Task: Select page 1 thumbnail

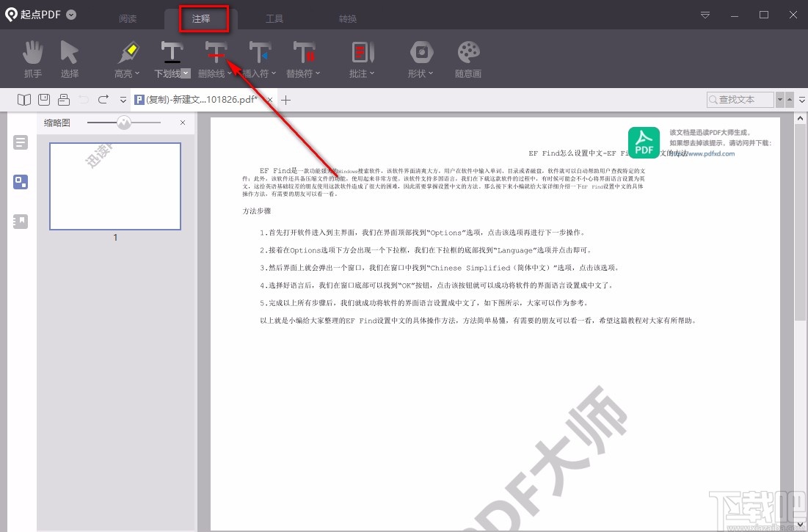Action: (115, 186)
